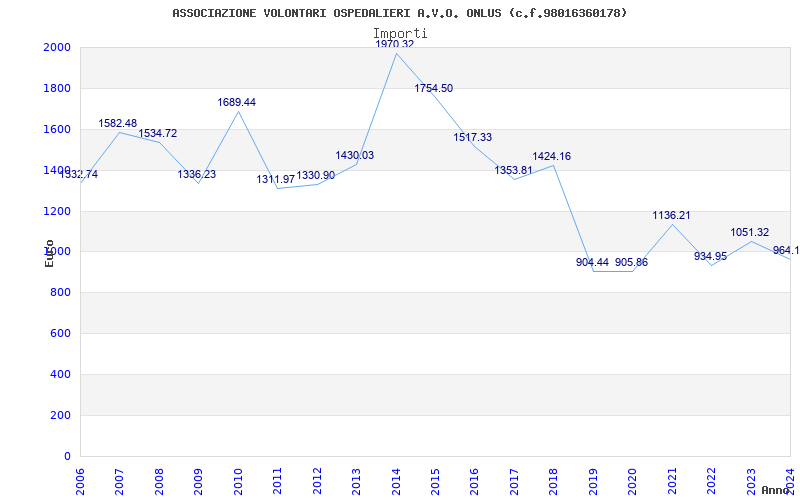Click the 1051.32 data label

tap(749, 232)
